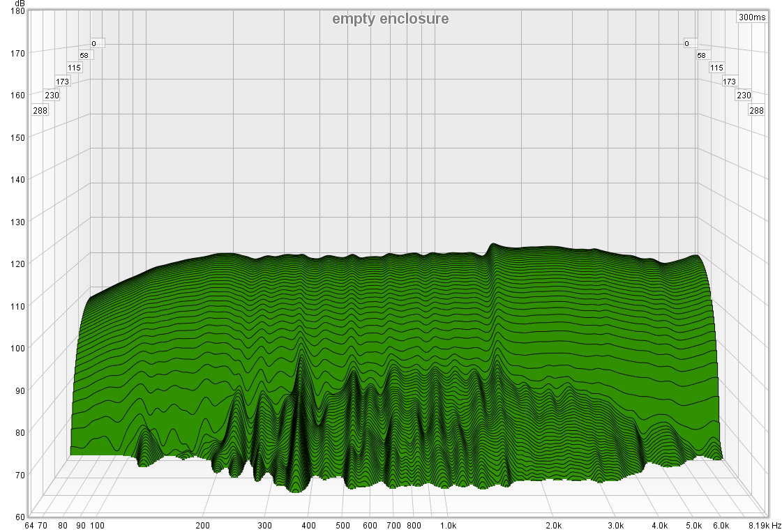Click the "800" Hz frequency label
The width and height of the screenshot is (782, 532).
coord(414,526)
